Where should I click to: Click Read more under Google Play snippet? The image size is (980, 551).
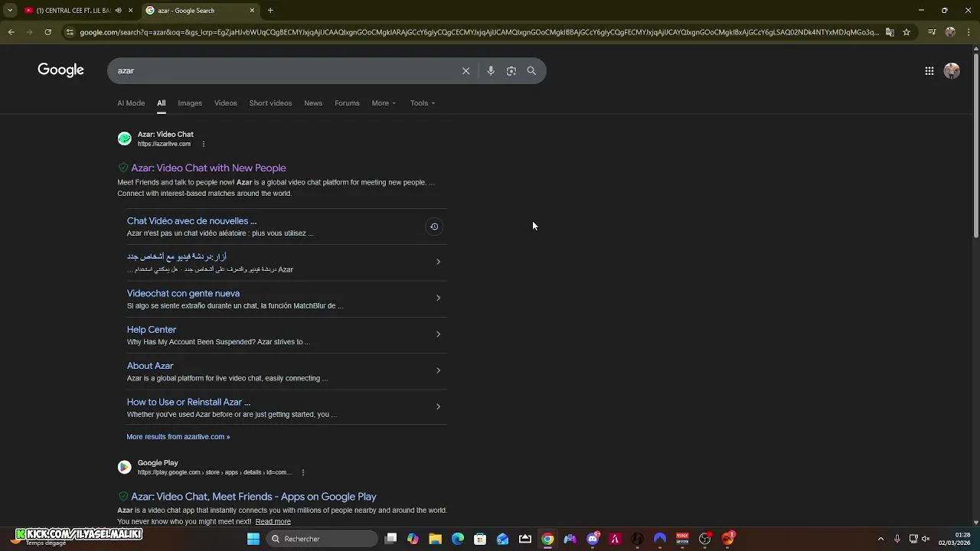click(273, 521)
